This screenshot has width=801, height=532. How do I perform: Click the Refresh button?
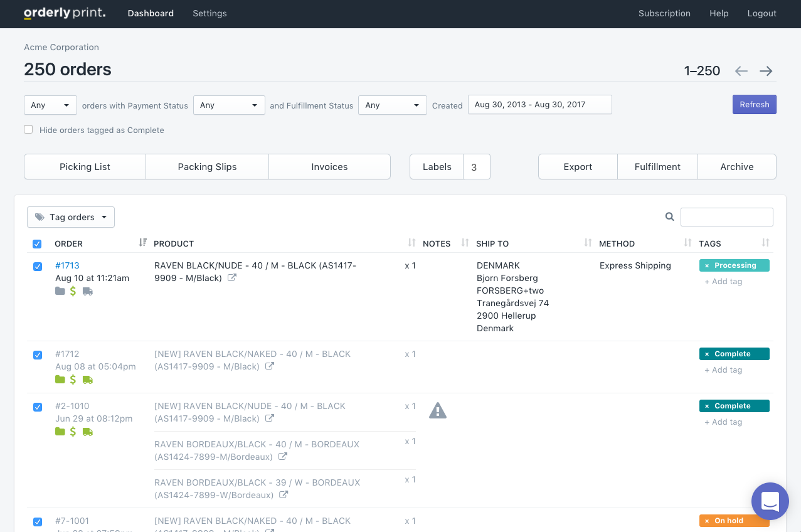click(754, 104)
